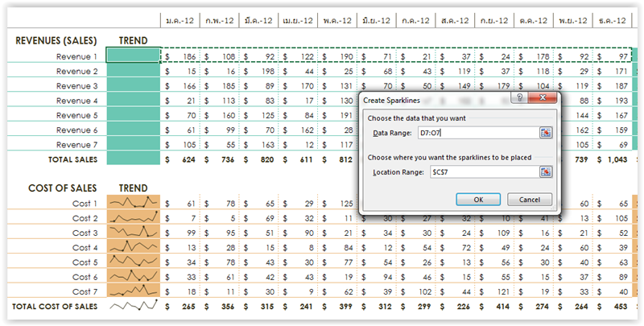Select Revenue 4 December value 193
This screenshot has width=644, height=326.
point(621,101)
